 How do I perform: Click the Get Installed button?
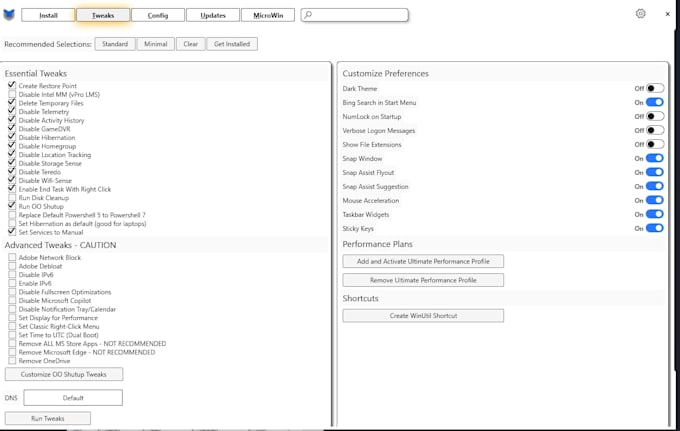click(232, 44)
